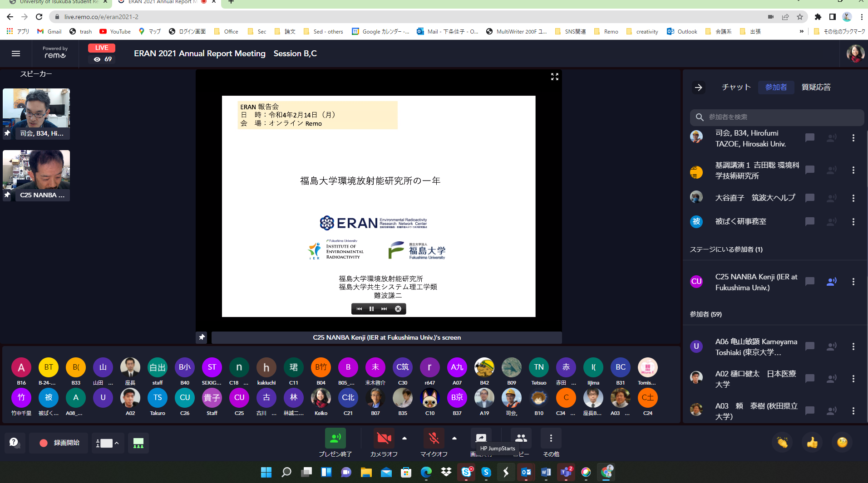Open the help chat icon bottom-left
Screen dimensions: 868x483
pyautogui.click(x=15, y=443)
